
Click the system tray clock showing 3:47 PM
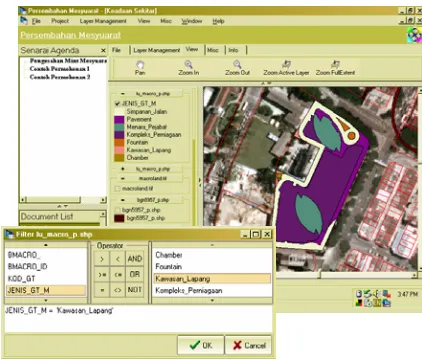point(407,295)
